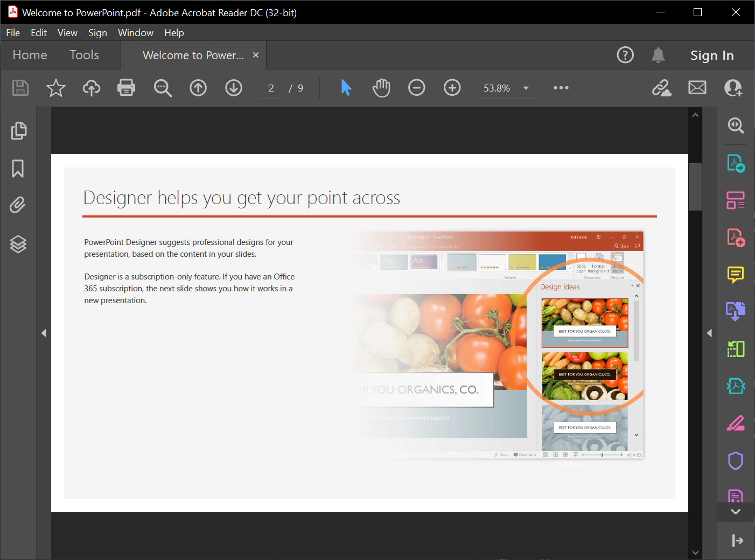The width and height of the screenshot is (755, 560).
Task: Share a link to file icon
Action: 661,88
